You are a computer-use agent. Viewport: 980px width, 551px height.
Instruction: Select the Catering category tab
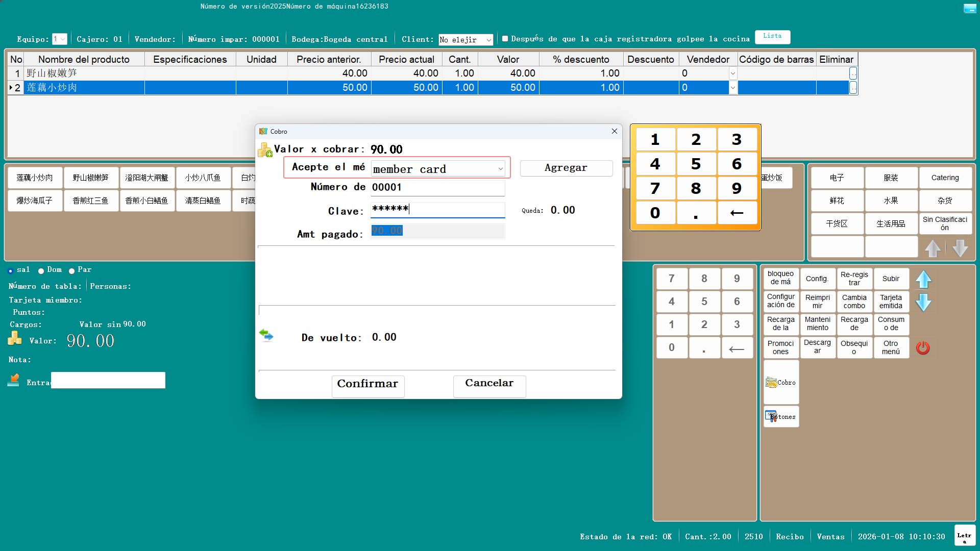coord(945,178)
